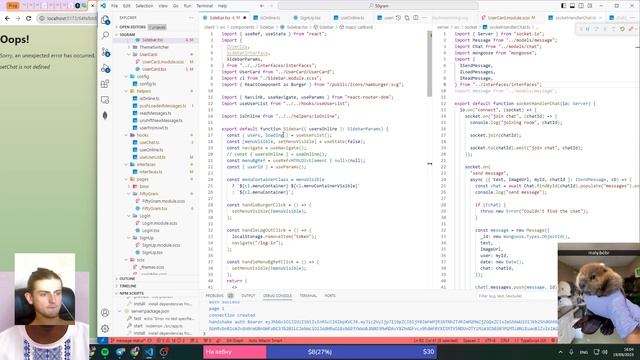Reload the browser page
Screen dimensions: 640x360
click(x=29, y=18)
